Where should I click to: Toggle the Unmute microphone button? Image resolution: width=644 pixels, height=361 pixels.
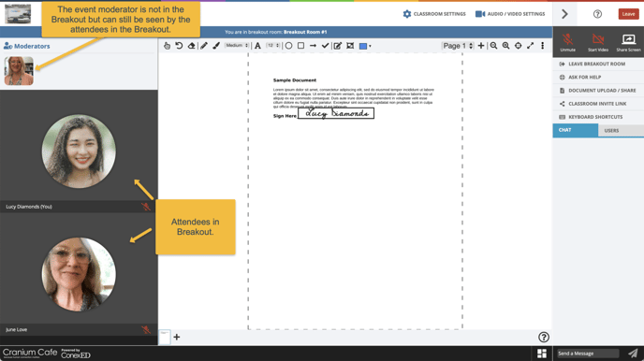tap(567, 42)
